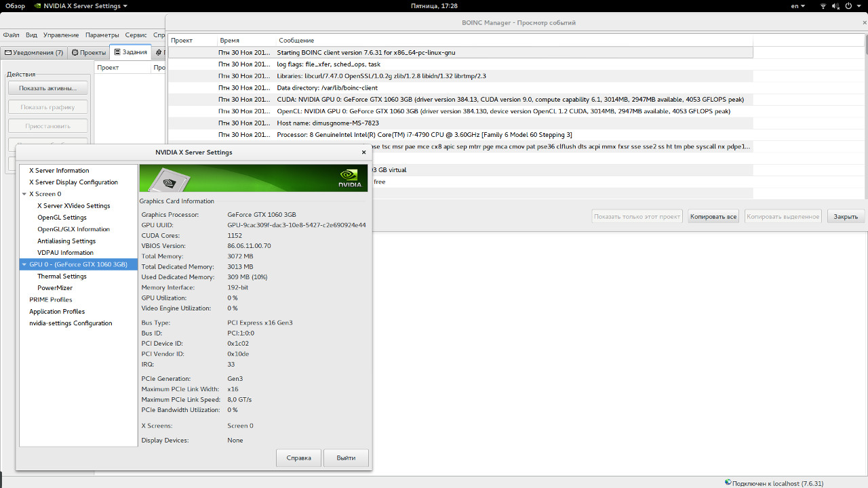Select the 'Host name: dimusgnome-MS-7823' row

click(460, 123)
